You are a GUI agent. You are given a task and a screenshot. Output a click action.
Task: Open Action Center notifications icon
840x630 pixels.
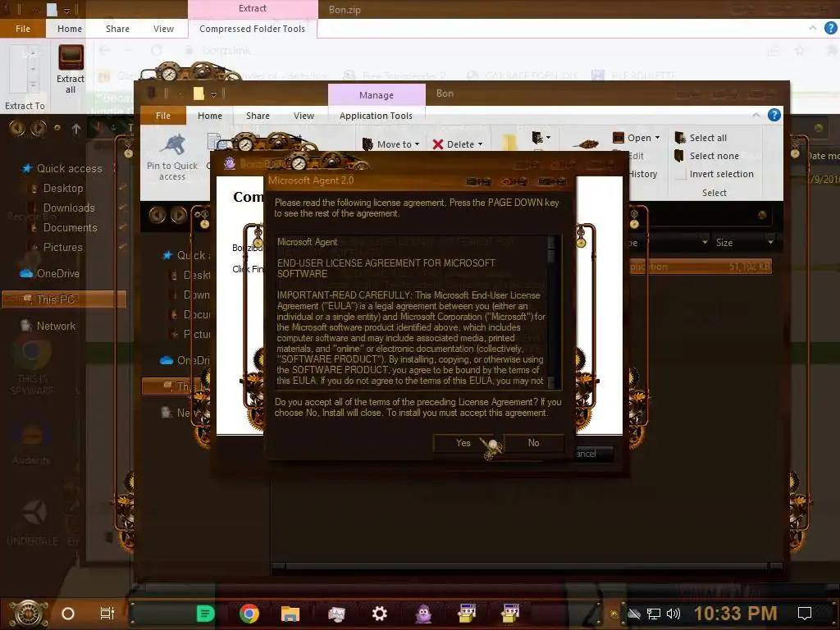(x=805, y=613)
